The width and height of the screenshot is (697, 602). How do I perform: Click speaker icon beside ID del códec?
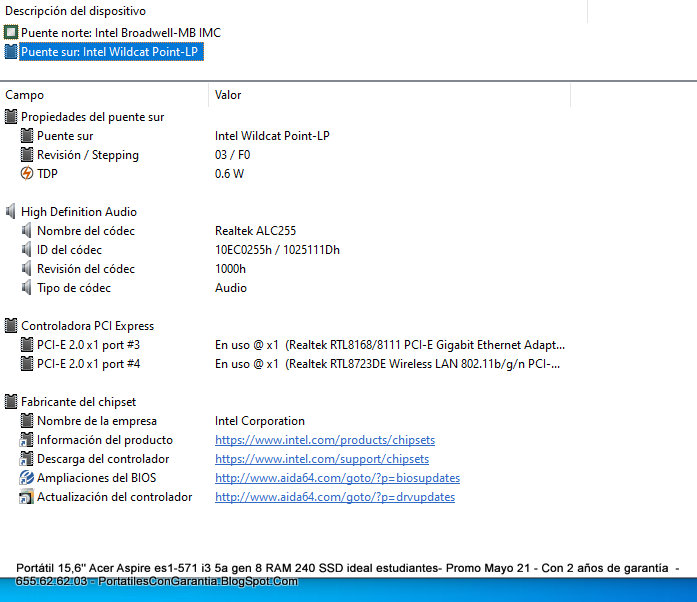pyautogui.click(x=27, y=250)
